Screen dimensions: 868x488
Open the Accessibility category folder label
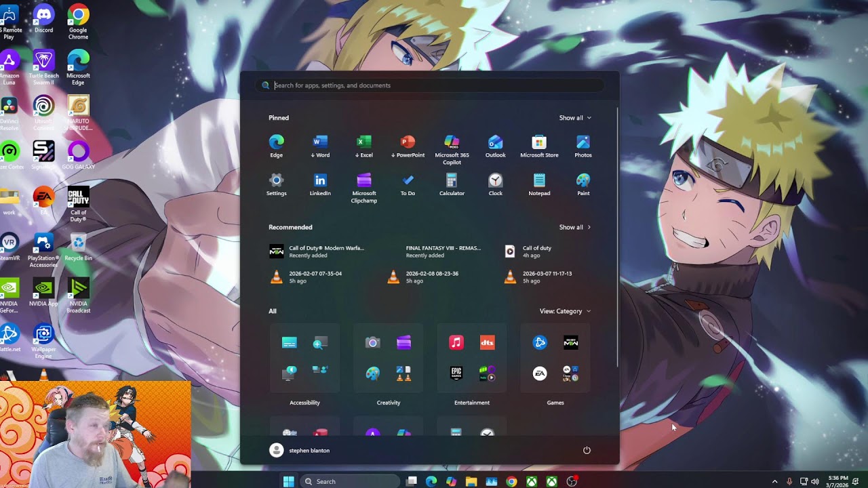pos(304,403)
